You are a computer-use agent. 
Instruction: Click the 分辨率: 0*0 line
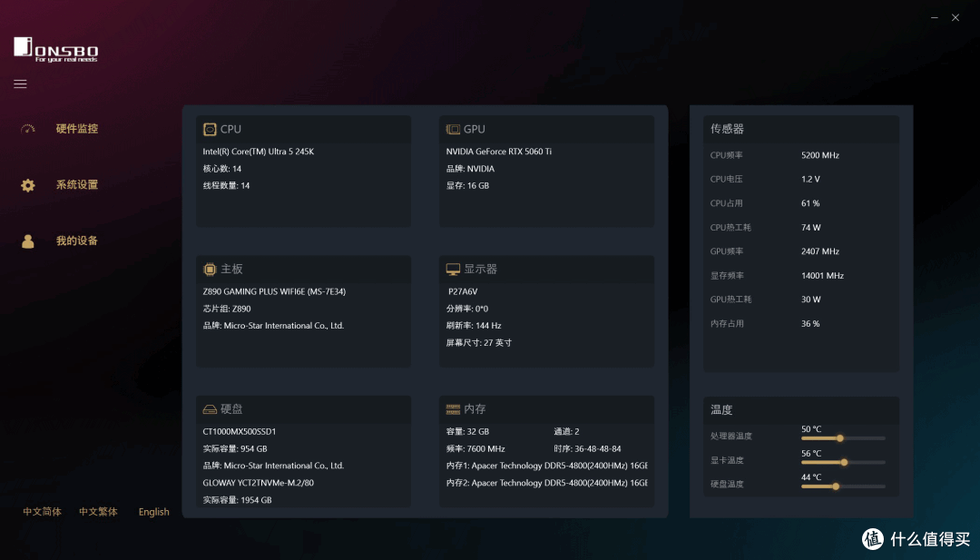(467, 309)
